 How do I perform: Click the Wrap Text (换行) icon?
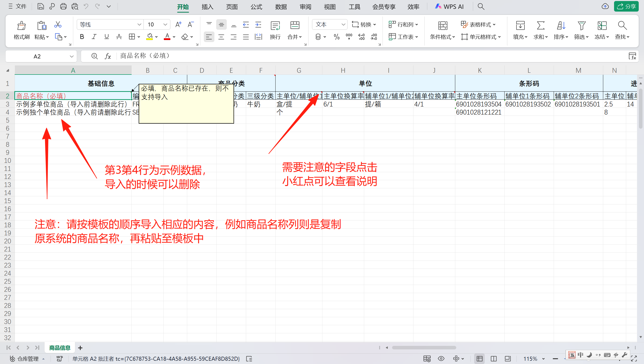(x=275, y=26)
